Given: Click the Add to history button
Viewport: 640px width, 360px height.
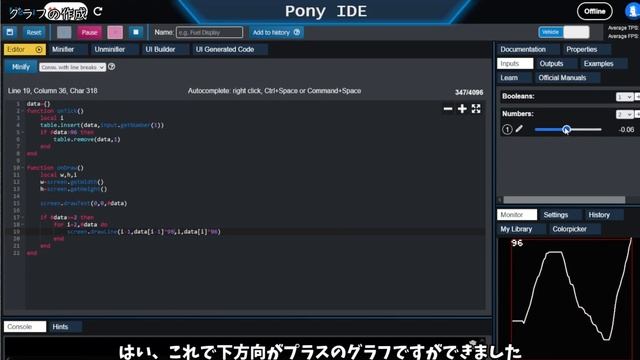Looking at the screenshot, I should tap(276, 32).
